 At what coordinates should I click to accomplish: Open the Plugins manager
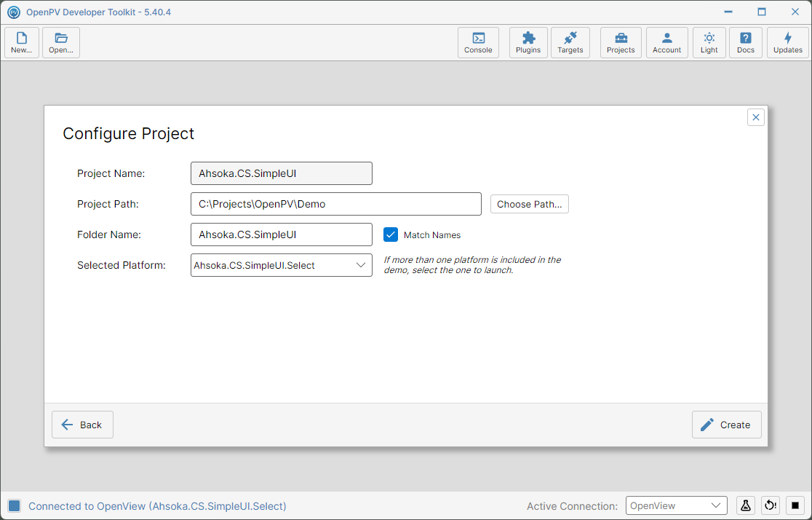(528, 42)
